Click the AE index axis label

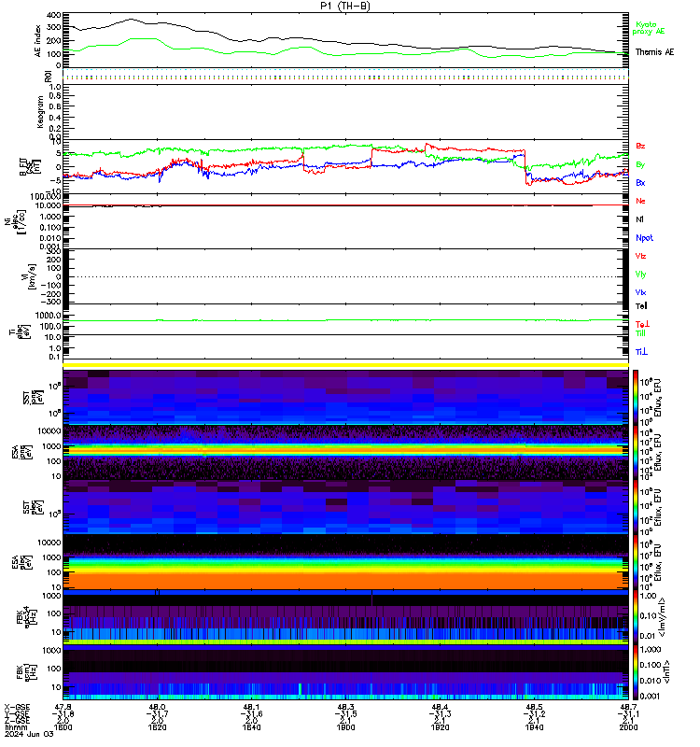tap(38, 41)
